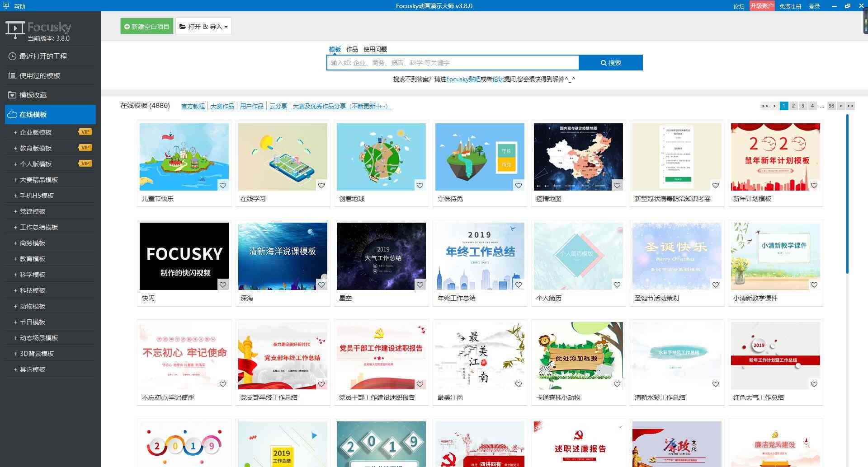
Task: Favorite the 新年计划模板 heart icon
Action: pos(814,185)
